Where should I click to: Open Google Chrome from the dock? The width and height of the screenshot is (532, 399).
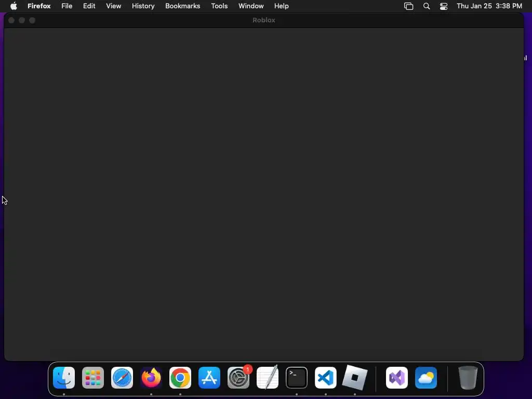pyautogui.click(x=180, y=378)
